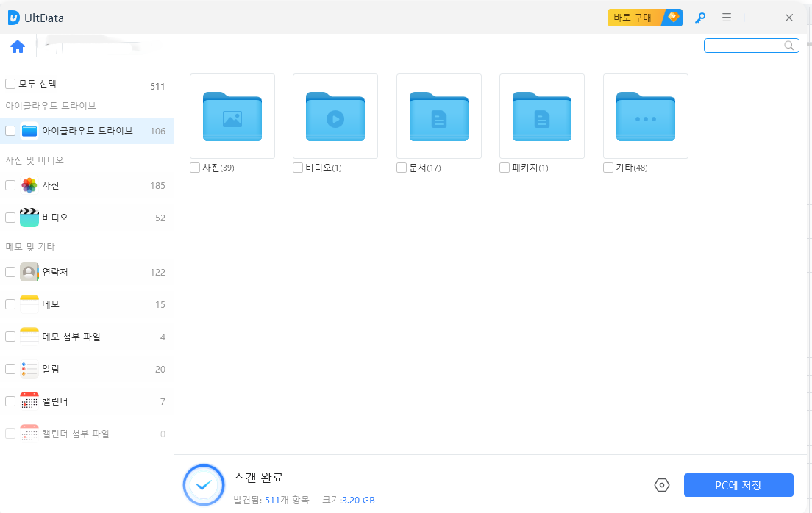Click the 사진 및 비디오 section header
Screen dimensions: 812x513
[35, 160]
